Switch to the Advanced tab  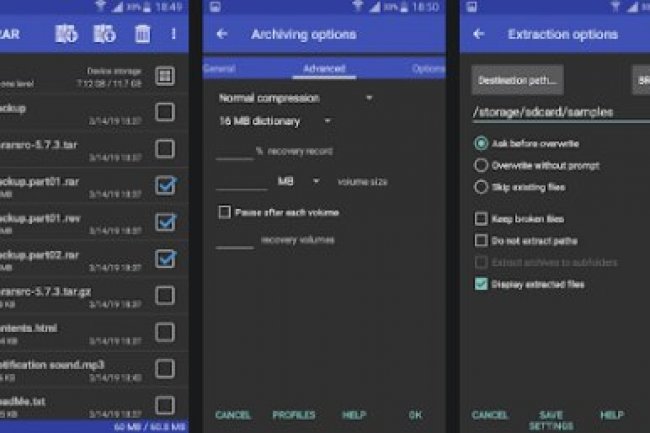[324, 68]
